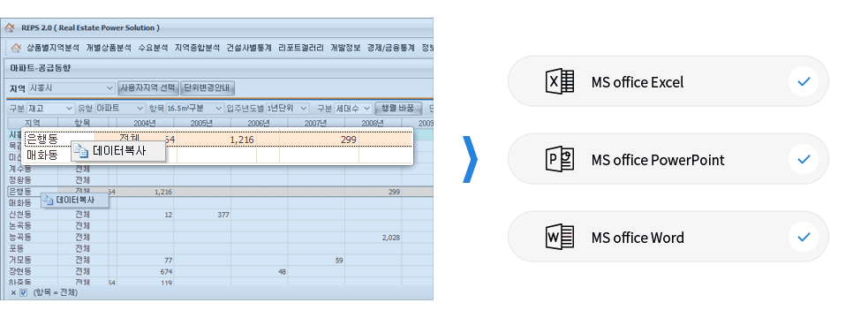Click the value 48 in the 장현동 row
The image size is (868, 318).
click(x=282, y=271)
